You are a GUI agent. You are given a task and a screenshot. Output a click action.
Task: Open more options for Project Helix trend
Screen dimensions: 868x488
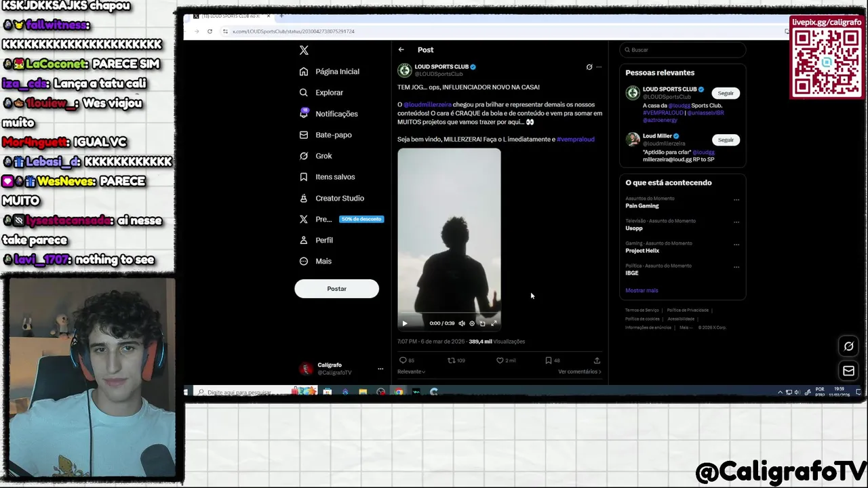736,245
